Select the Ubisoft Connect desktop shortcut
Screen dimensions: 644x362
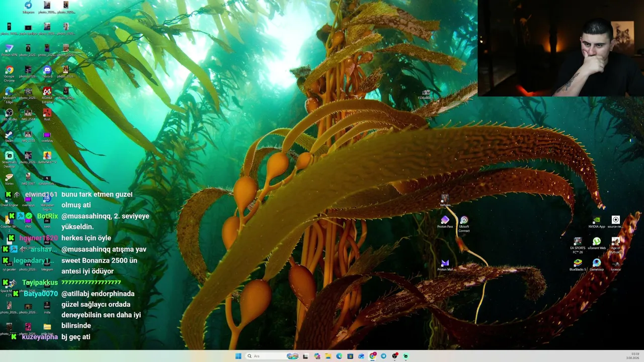coord(464,224)
